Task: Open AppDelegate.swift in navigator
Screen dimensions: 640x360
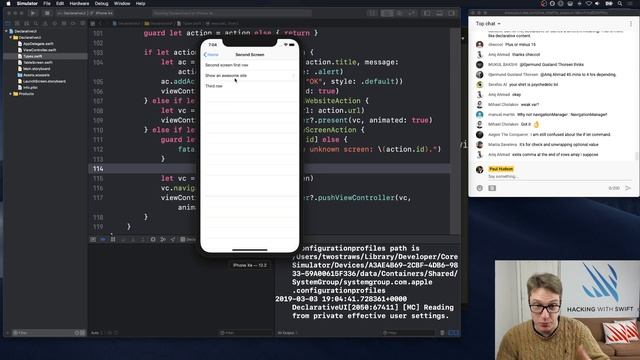Action: pos(38,44)
